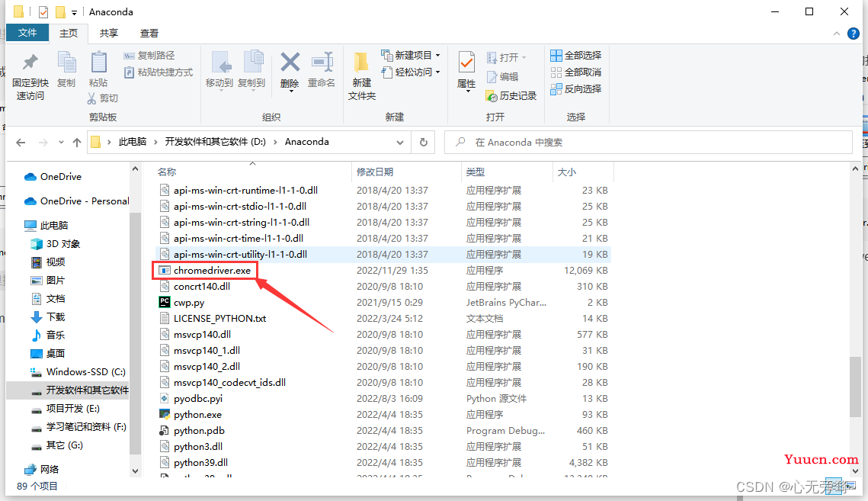Click Edit in the ribbon open group
868x501 pixels.
[503, 76]
